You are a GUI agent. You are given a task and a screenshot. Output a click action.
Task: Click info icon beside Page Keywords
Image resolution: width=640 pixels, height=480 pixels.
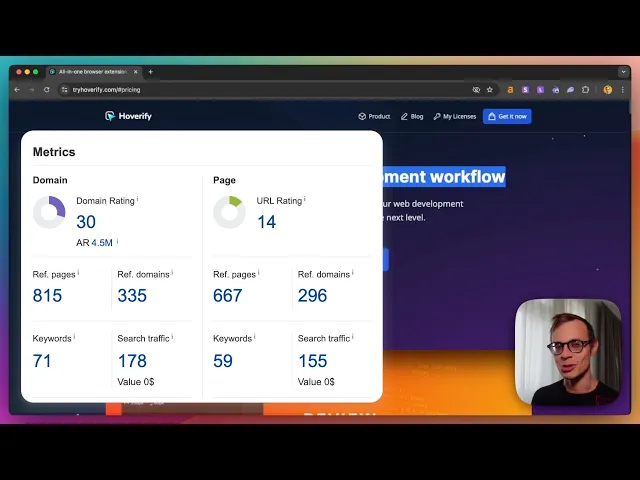pos(255,336)
